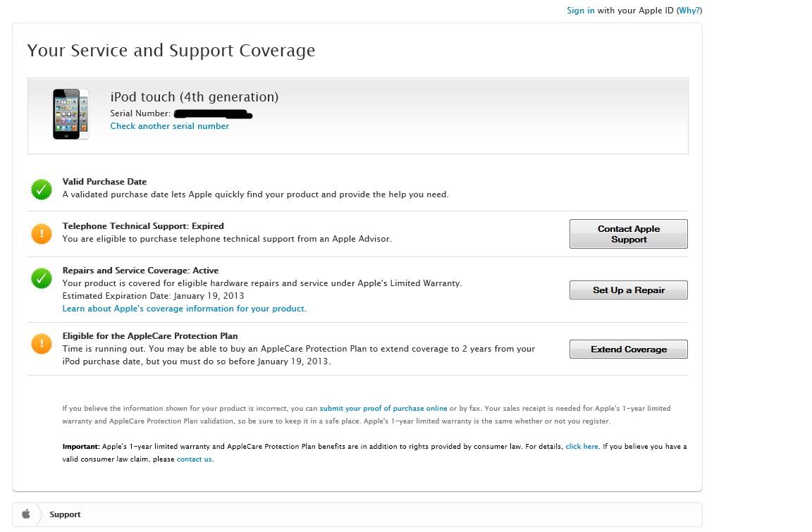Viewport: 812px width, 532px height.
Task: Click Eligible for the AppleCare Protection Plan heading
Action: pos(150,336)
